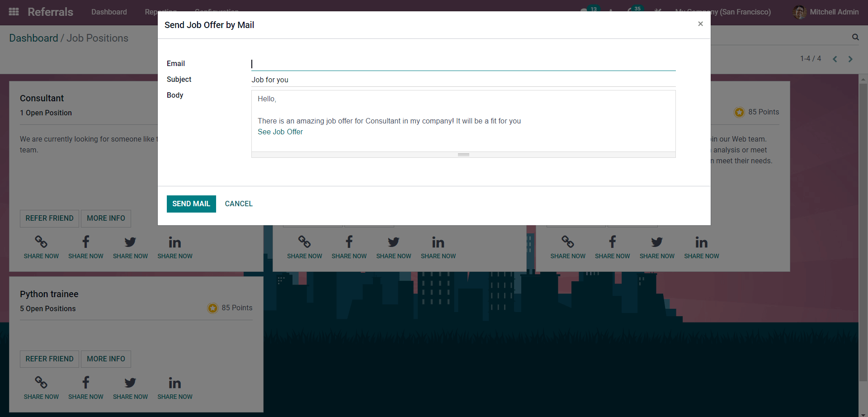Share the Web team job on Facebook
The width and height of the screenshot is (868, 417).
[613, 242]
